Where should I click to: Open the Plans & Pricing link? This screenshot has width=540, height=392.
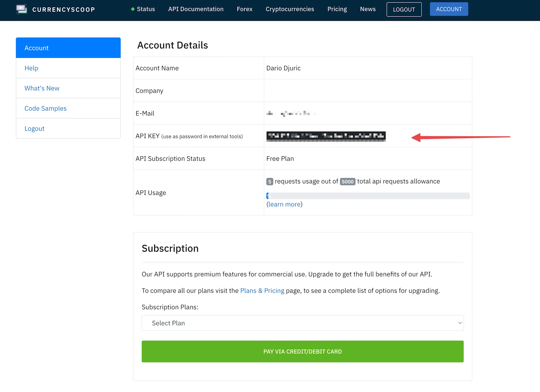coord(262,290)
